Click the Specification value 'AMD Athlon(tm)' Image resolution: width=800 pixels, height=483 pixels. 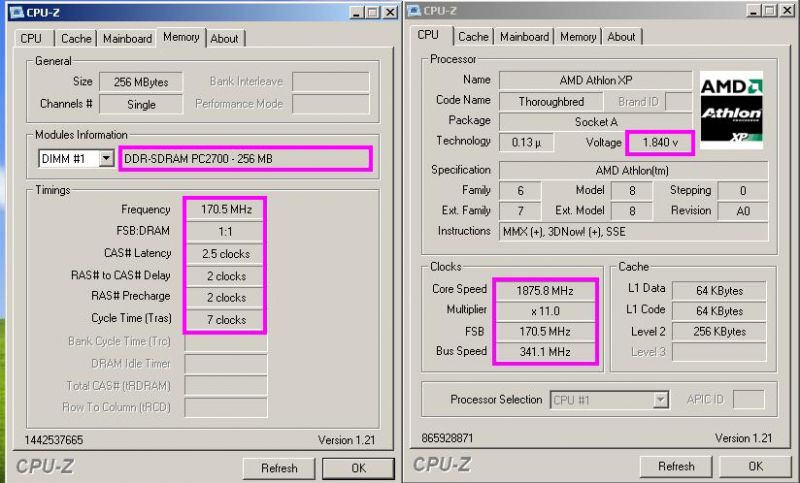[x=633, y=170]
